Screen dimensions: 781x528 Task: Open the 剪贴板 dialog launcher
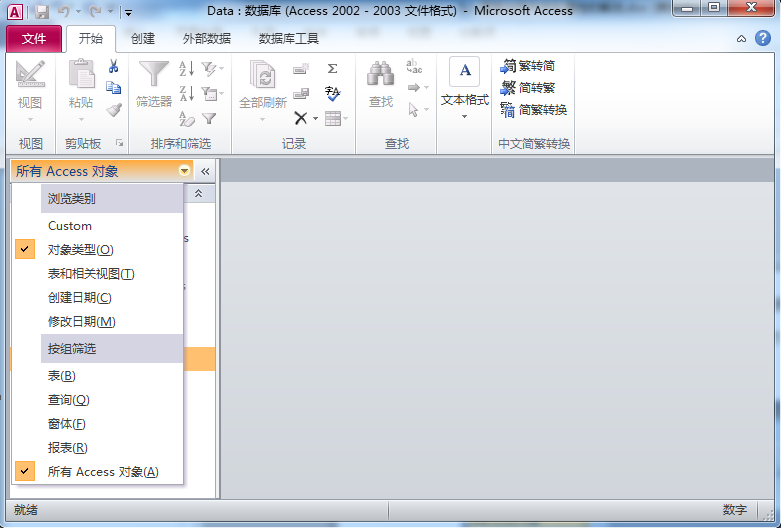(x=120, y=143)
